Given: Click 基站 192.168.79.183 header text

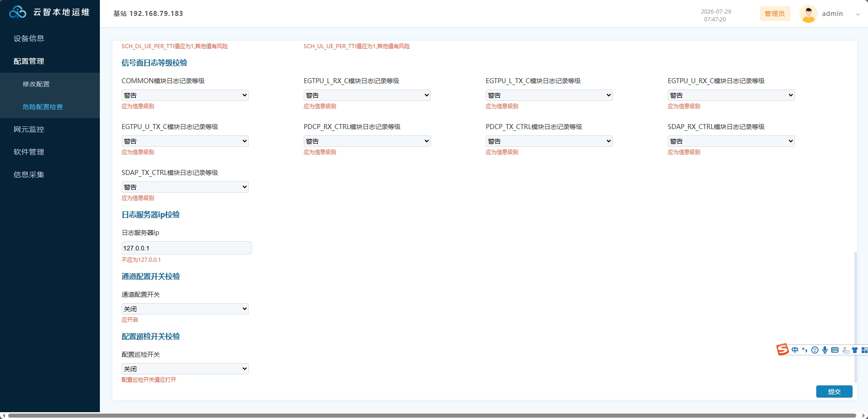Looking at the screenshot, I should [x=148, y=14].
